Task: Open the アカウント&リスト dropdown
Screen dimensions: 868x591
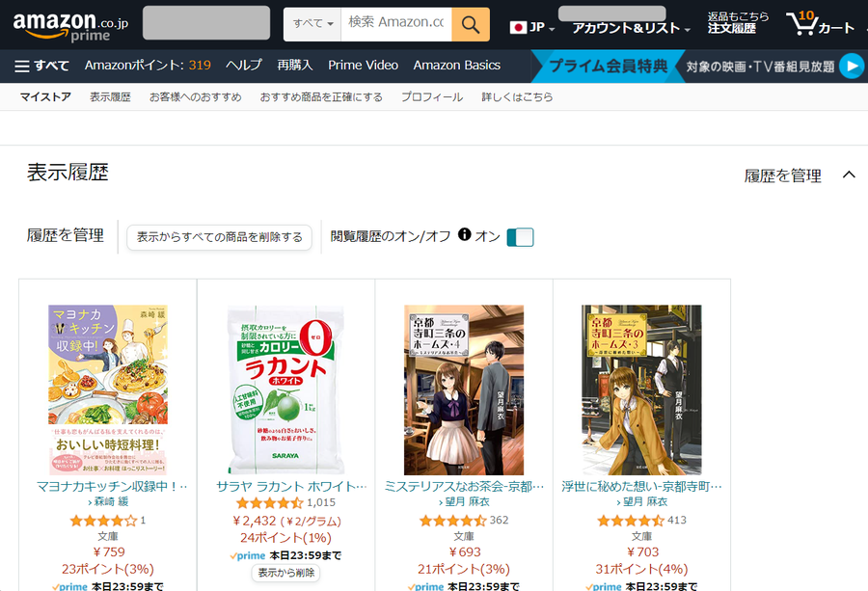Action: [x=631, y=28]
